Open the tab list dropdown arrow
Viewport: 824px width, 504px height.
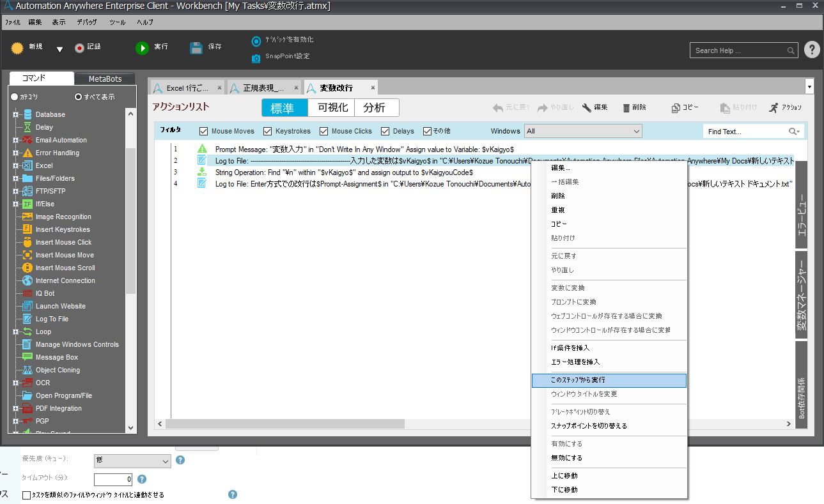tap(810, 86)
